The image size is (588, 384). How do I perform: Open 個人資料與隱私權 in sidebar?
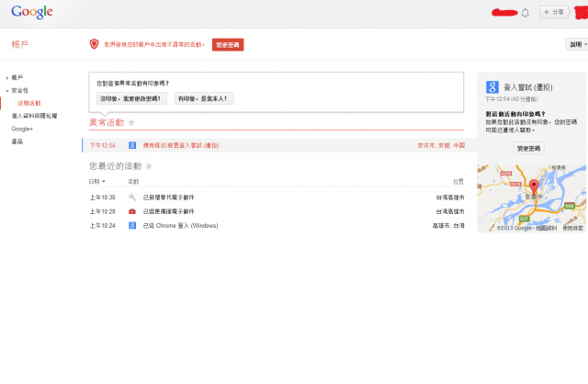point(35,116)
